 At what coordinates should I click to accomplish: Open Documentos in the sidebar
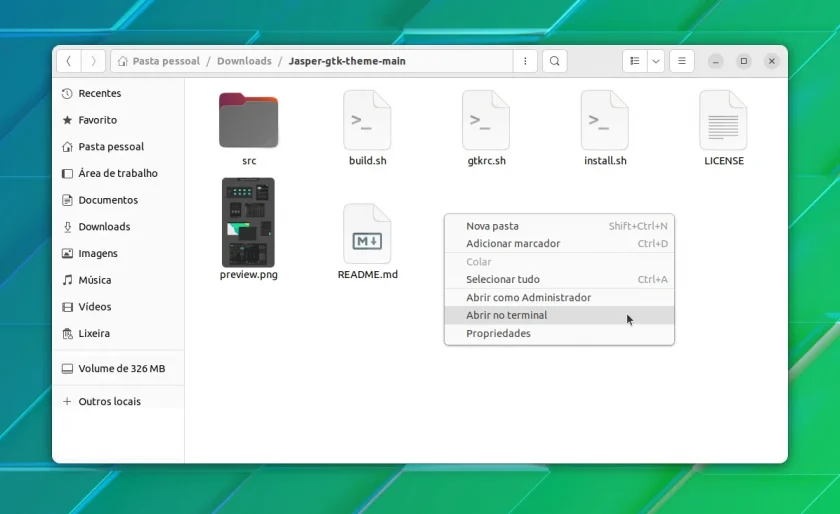point(118,200)
